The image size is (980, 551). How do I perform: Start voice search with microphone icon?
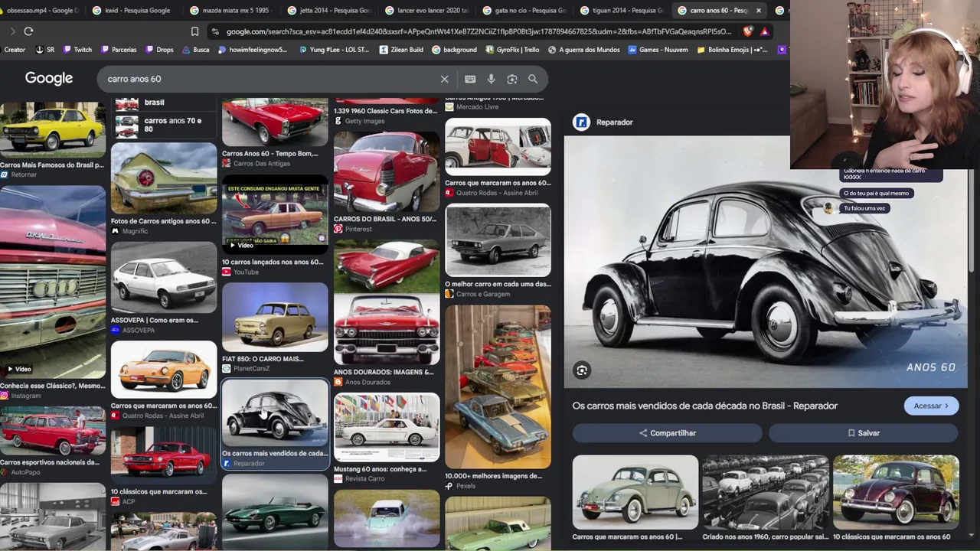491,79
